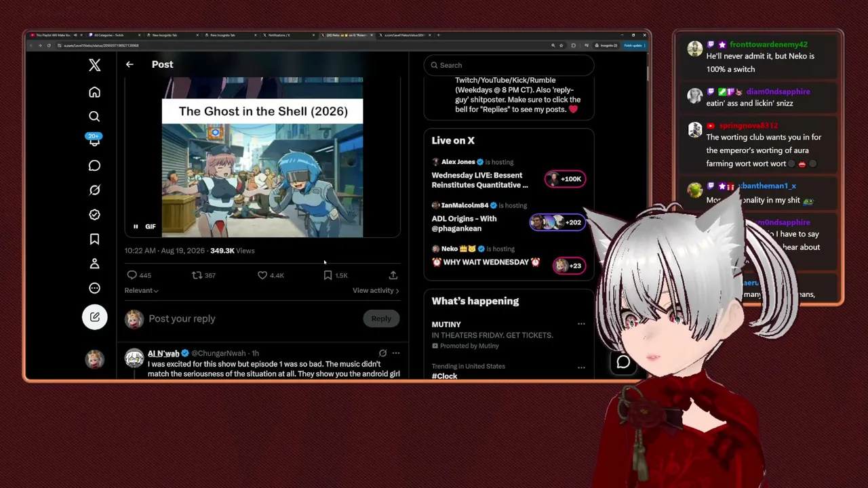
Task: Open Incognito indicator in browser toolbar
Action: pos(606,45)
